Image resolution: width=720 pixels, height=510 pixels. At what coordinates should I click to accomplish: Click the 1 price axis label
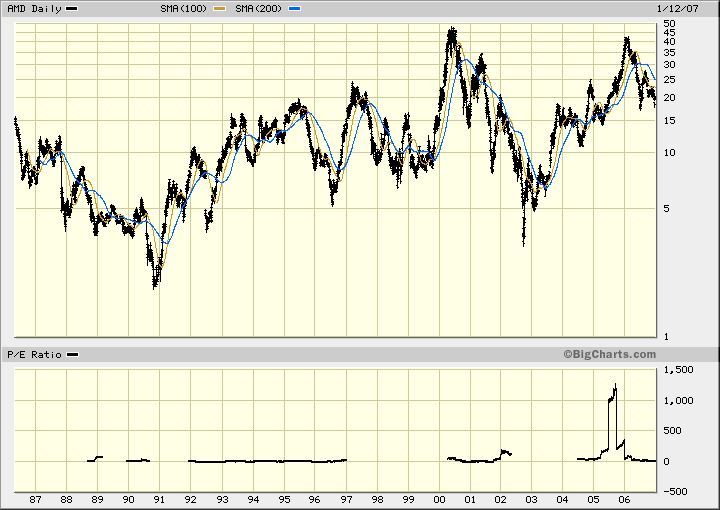(666, 337)
